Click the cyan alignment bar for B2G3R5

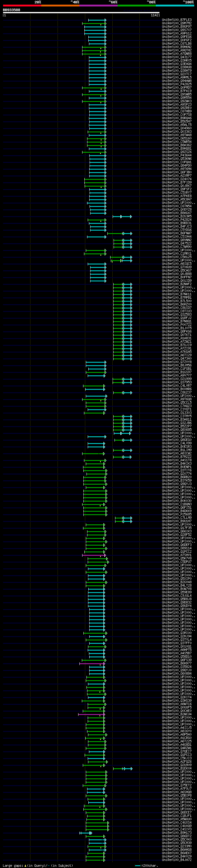tap(122, 217)
